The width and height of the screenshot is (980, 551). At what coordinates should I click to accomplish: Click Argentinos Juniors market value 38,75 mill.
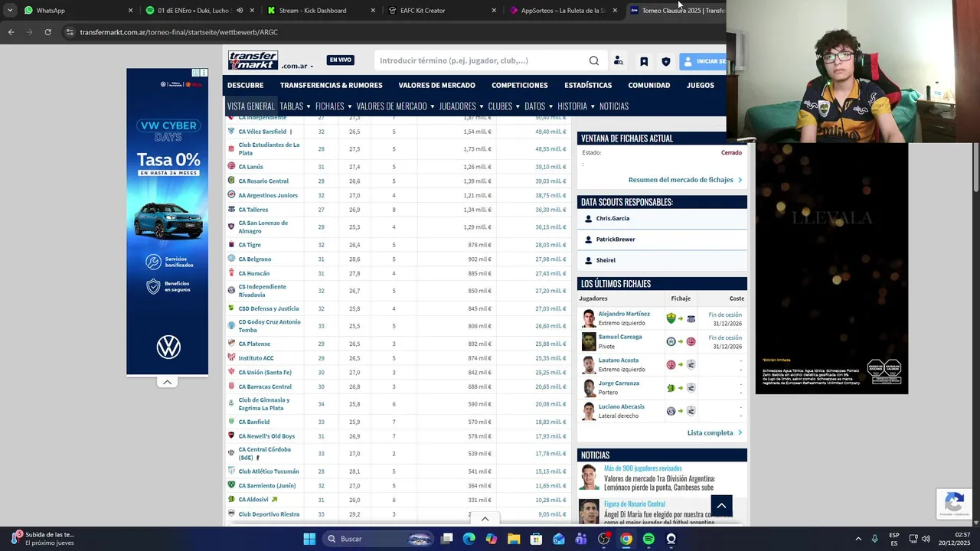click(x=550, y=195)
